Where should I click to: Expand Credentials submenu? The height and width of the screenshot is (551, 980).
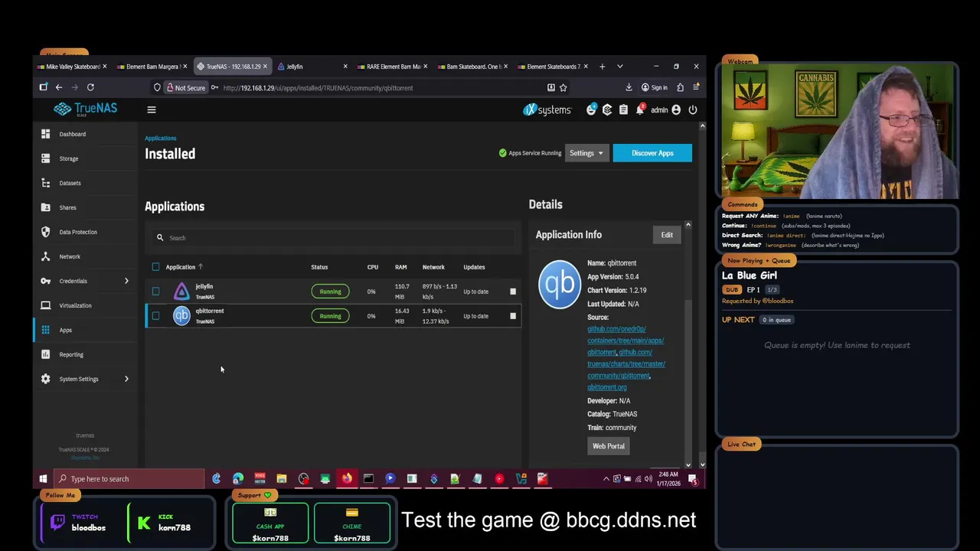[x=126, y=281]
